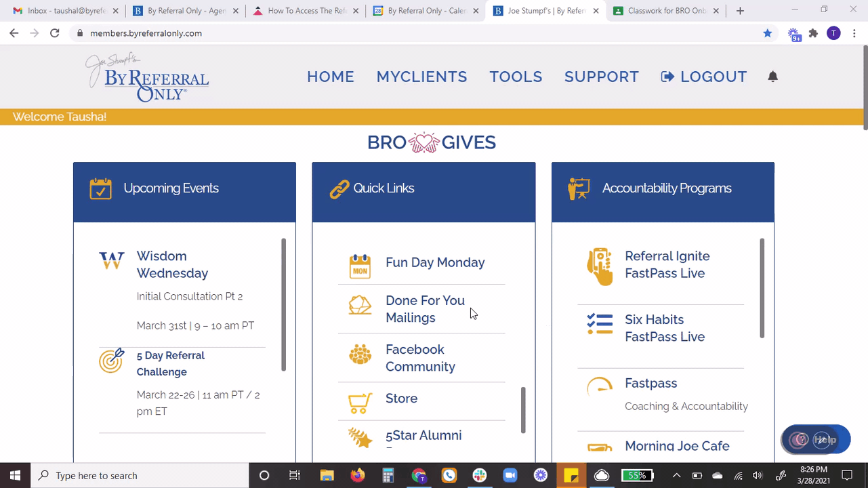Reload the page
Image resolution: width=868 pixels, height=488 pixels.
point(55,33)
